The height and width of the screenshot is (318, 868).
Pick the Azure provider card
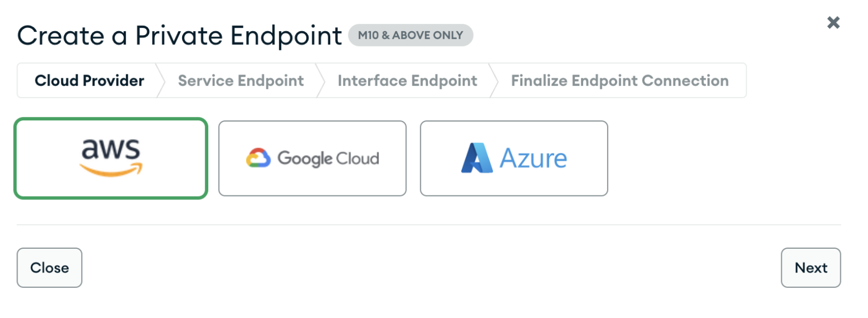tap(514, 158)
